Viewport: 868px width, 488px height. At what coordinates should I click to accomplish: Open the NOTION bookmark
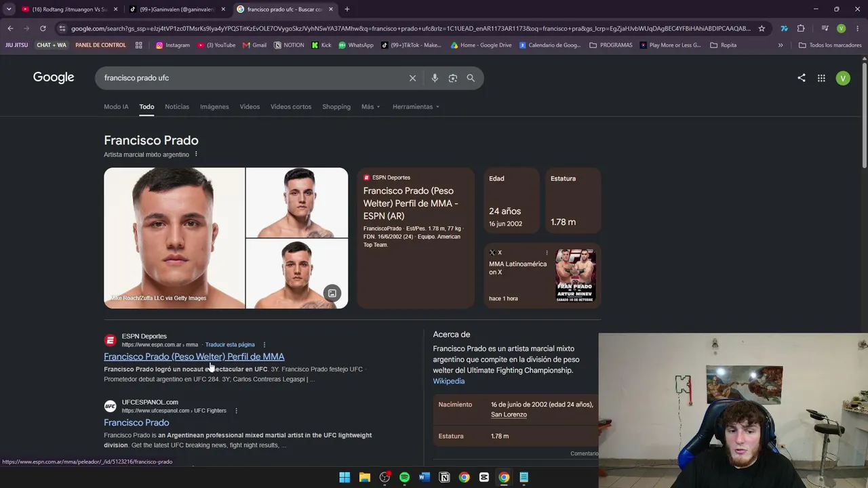tap(289, 45)
